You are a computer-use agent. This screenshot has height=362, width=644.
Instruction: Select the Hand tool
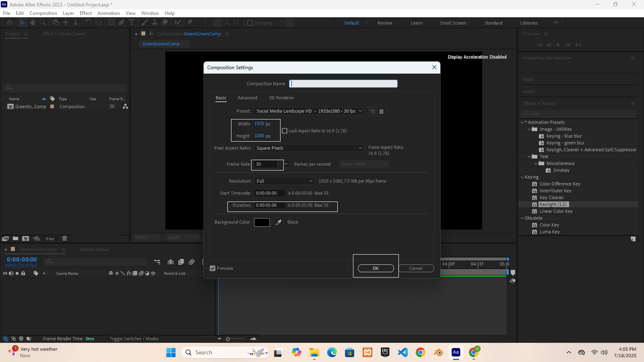tap(33, 23)
